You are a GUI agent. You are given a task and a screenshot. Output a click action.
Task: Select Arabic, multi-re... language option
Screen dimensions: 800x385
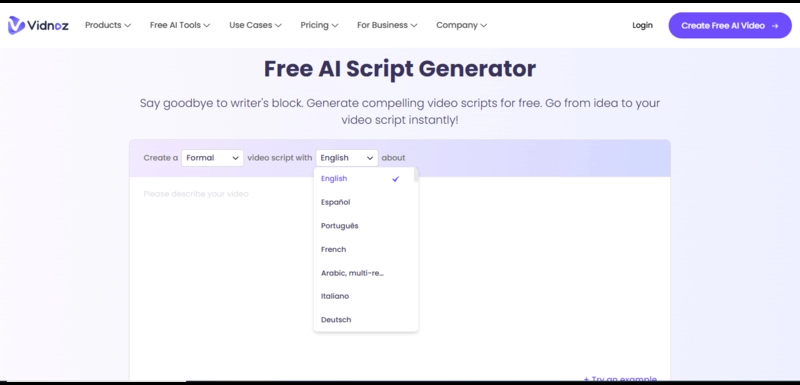(366, 273)
